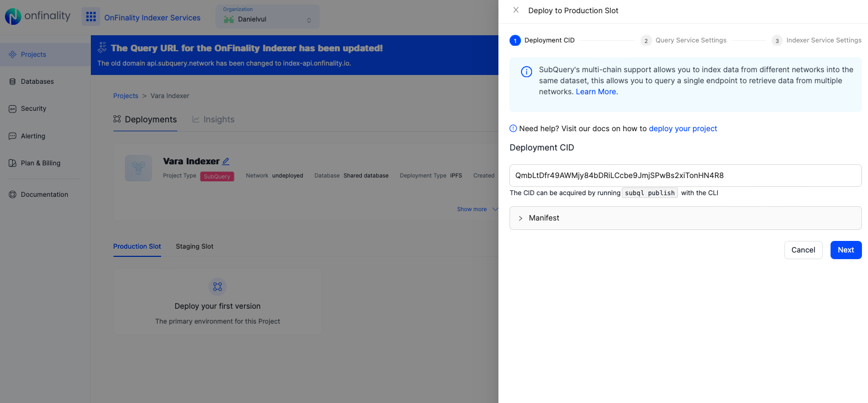Viewport: 868px width, 403px height.
Task: Click the Alerting sidebar icon
Action: click(13, 136)
